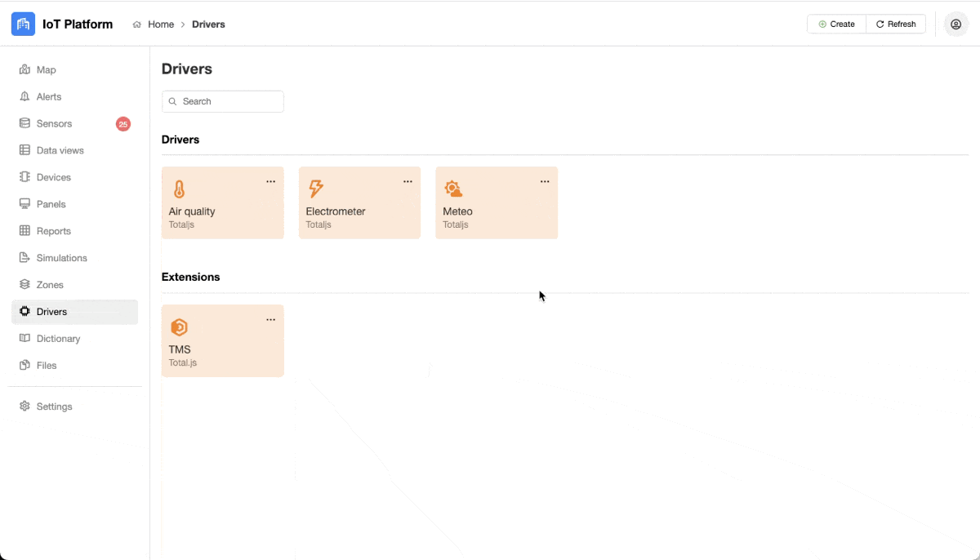
Task: Click the Home breadcrumb link
Action: (x=161, y=24)
